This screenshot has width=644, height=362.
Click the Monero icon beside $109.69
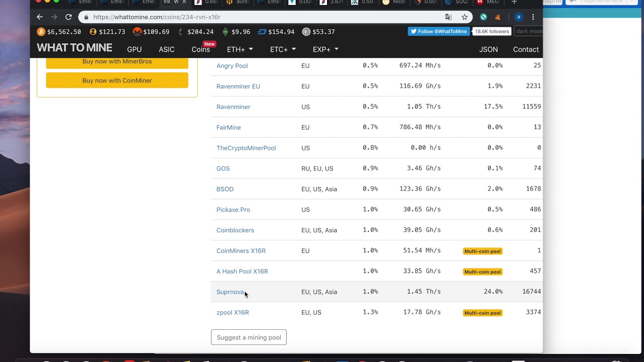(x=137, y=32)
